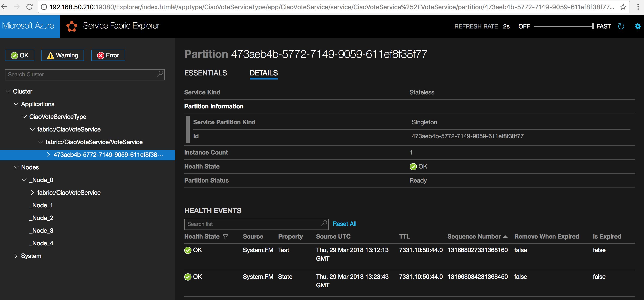
Task: Click the magnifier icon in Search Cluster
Action: [x=160, y=74]
